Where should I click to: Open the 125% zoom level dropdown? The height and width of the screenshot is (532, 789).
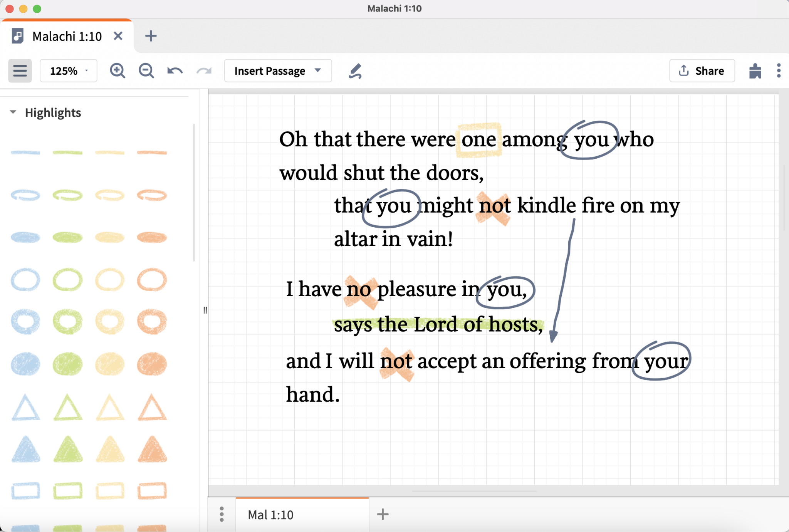click(x=69, y=71)
